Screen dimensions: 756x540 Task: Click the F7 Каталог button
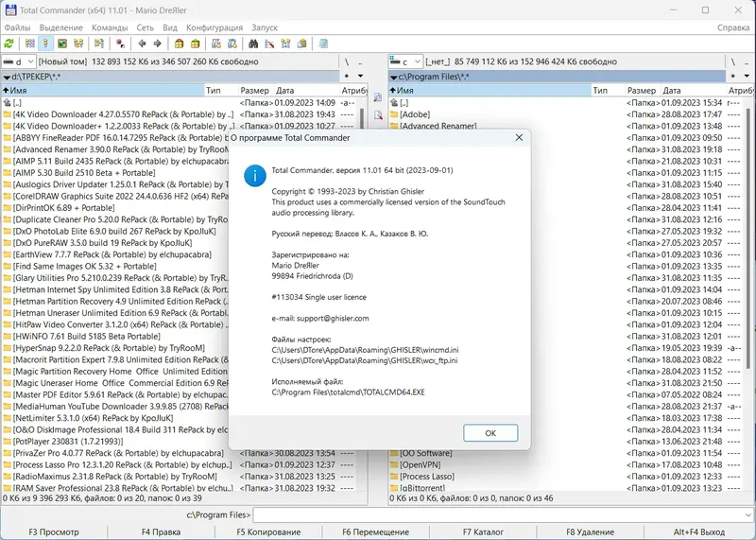[x=483, y=531]
